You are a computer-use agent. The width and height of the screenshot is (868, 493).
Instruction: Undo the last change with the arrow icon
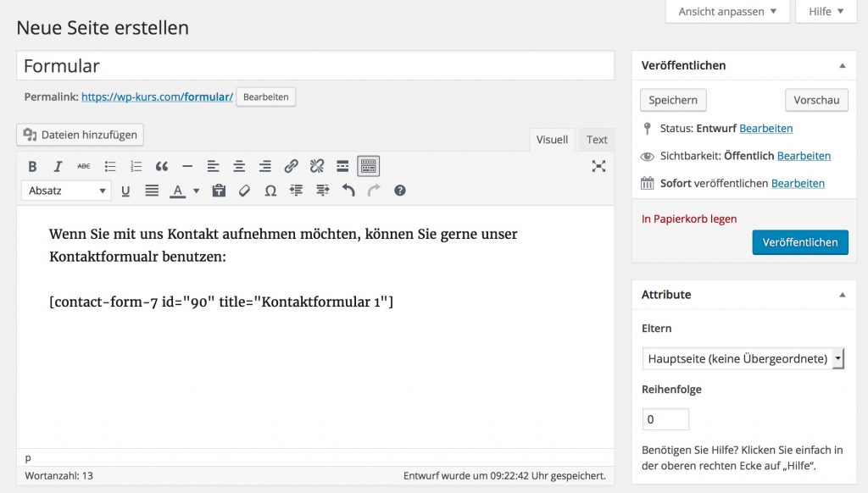tap(348, 191)
